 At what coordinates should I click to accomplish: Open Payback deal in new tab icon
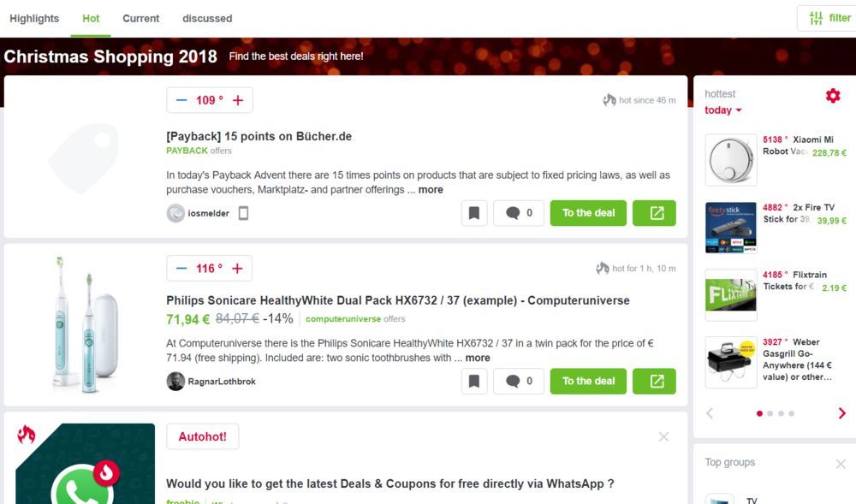tap(654, 213)
